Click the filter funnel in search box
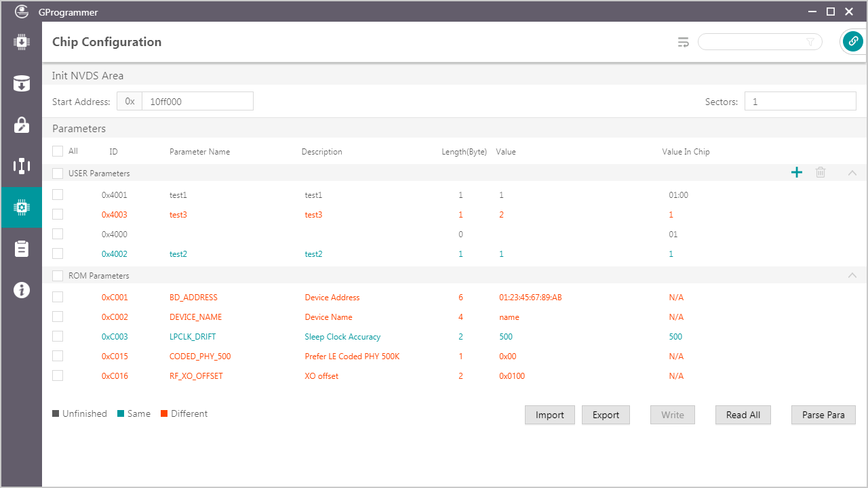This screenshot has width=868, height=488. click(x=810, y=42)
